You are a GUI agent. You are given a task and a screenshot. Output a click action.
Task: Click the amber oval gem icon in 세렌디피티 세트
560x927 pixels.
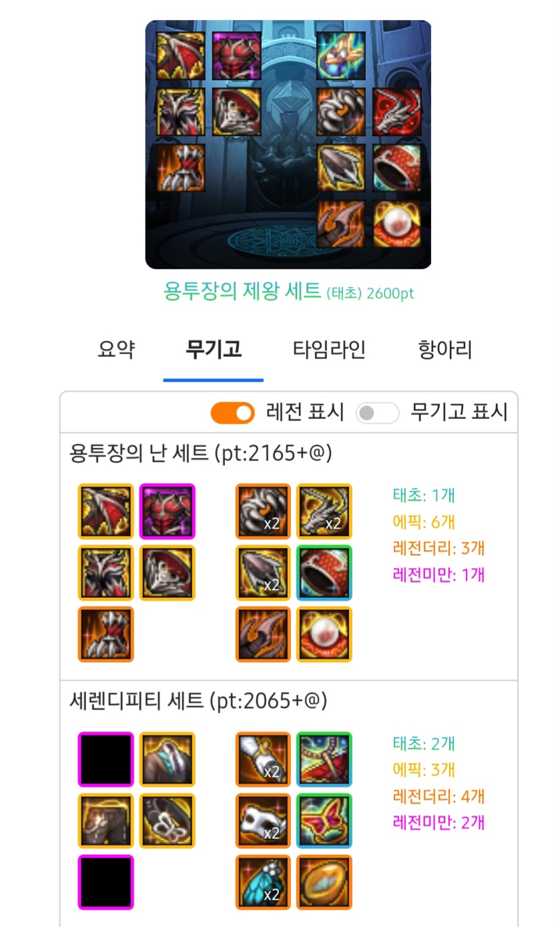pyautogui.click(x=324, y=882)
